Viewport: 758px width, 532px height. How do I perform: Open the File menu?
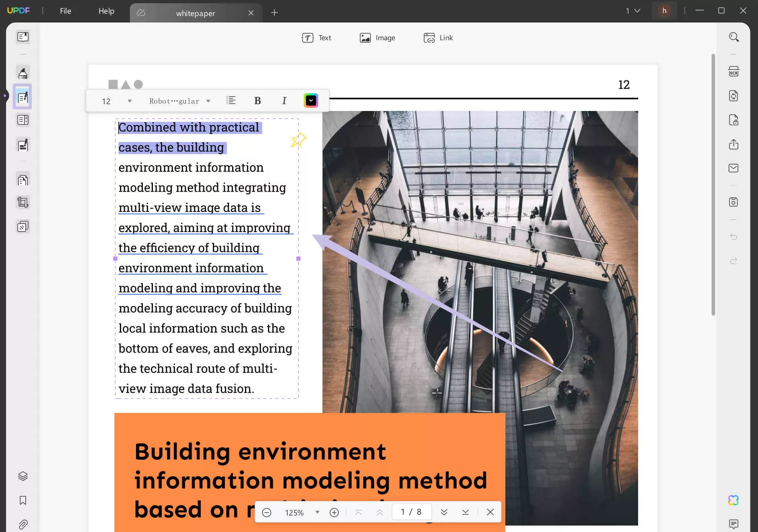click(66, 11)
